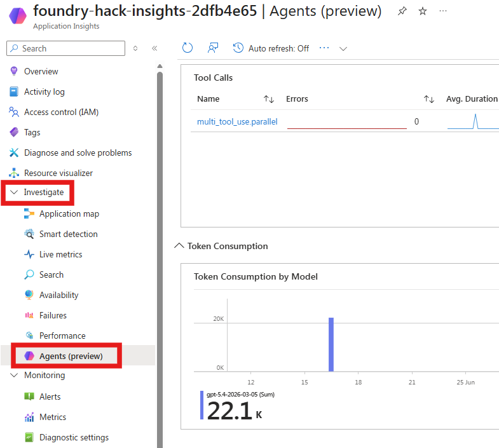This screenshot has width=499, height=448.
Task: Toggle expand/collapse all sidebar groups
Action: (135, 48)
